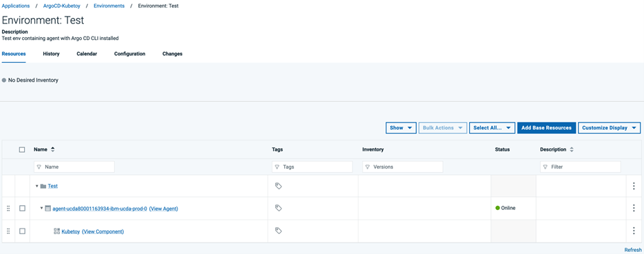Open the Kubetoy resource link
Image resolution: width=644 pixels, height=254 pixels.
click(71, 231)
